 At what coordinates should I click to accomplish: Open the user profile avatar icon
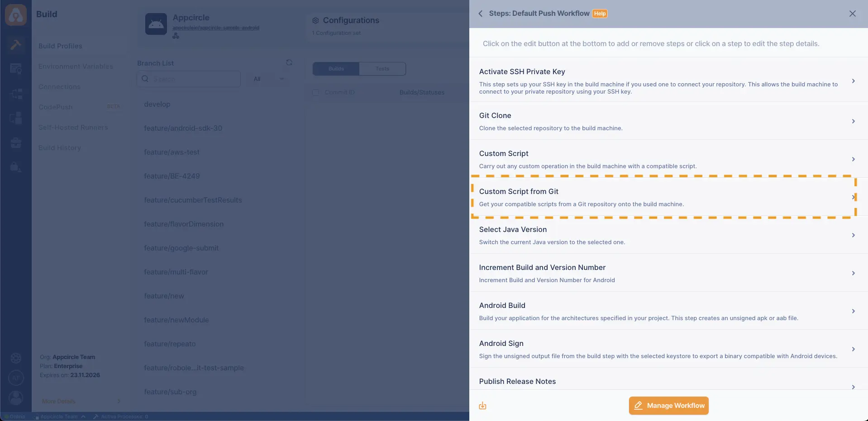(x=16, y=398)
